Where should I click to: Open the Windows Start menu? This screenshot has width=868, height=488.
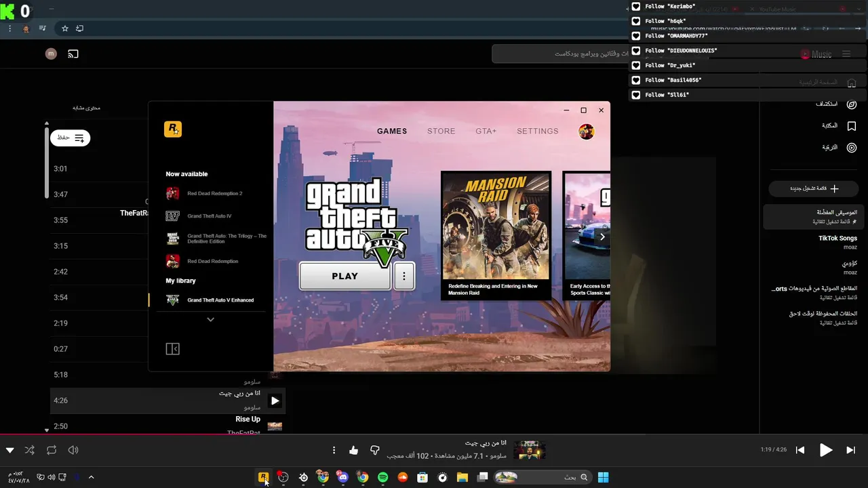click(603, 477)
